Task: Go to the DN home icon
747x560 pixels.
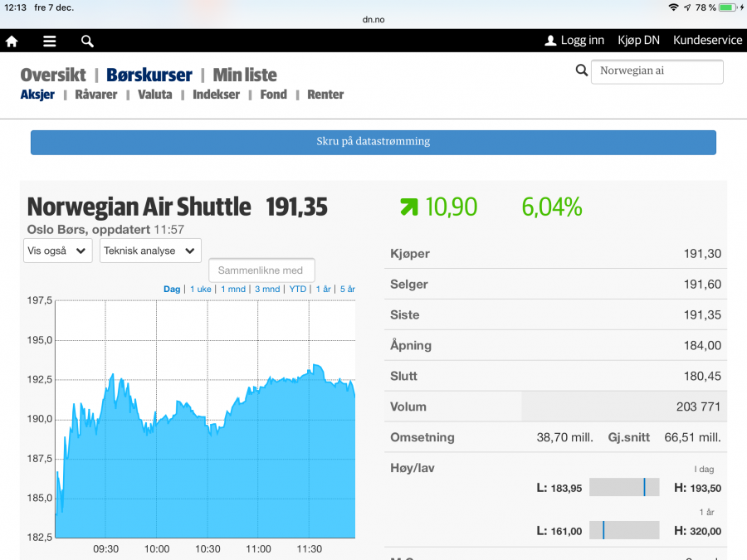Action: tap(12, 41)
